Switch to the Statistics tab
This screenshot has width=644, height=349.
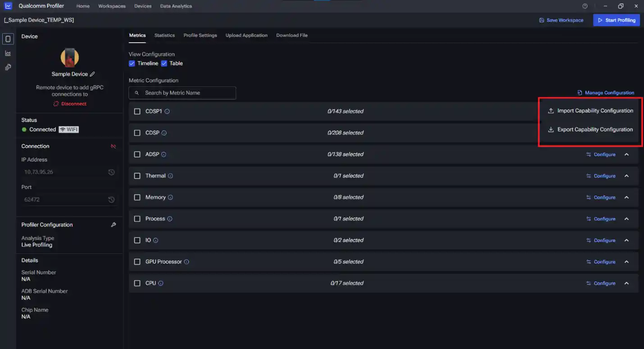(164, 35)
